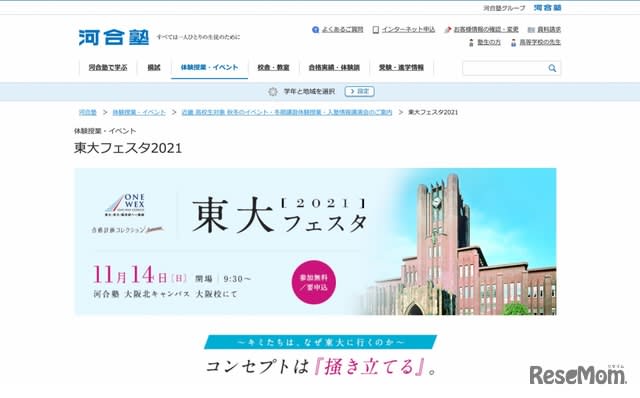640x398 pixels.
Task: Click the teacher icon beside 高等学校の先生
Action: (513, 42)
